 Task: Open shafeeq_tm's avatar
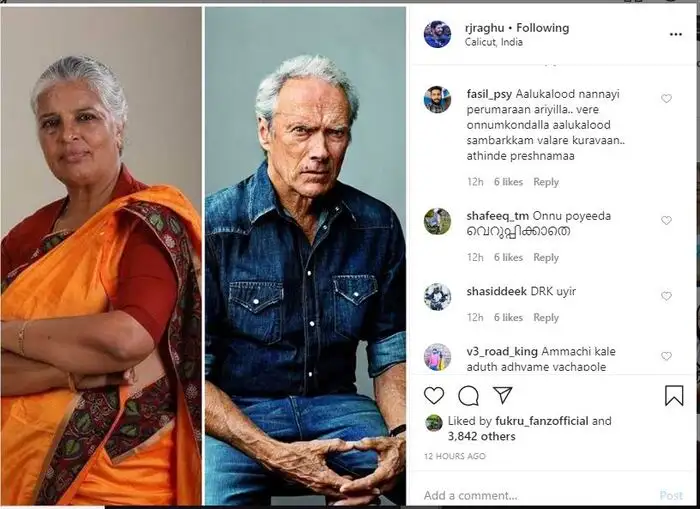point(437,221)
